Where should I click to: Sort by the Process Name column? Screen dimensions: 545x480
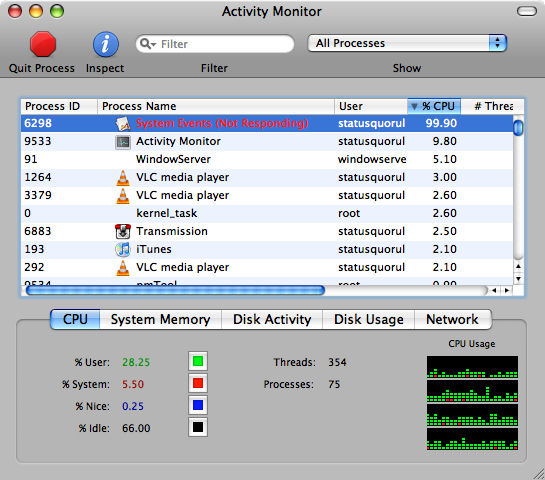click(216, 106)
